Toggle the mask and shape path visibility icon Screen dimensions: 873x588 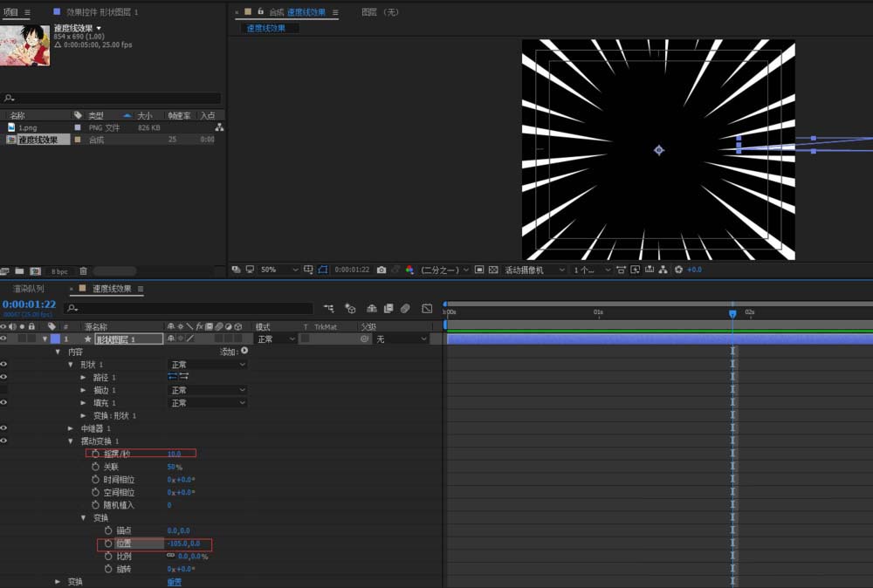[322, 270]
